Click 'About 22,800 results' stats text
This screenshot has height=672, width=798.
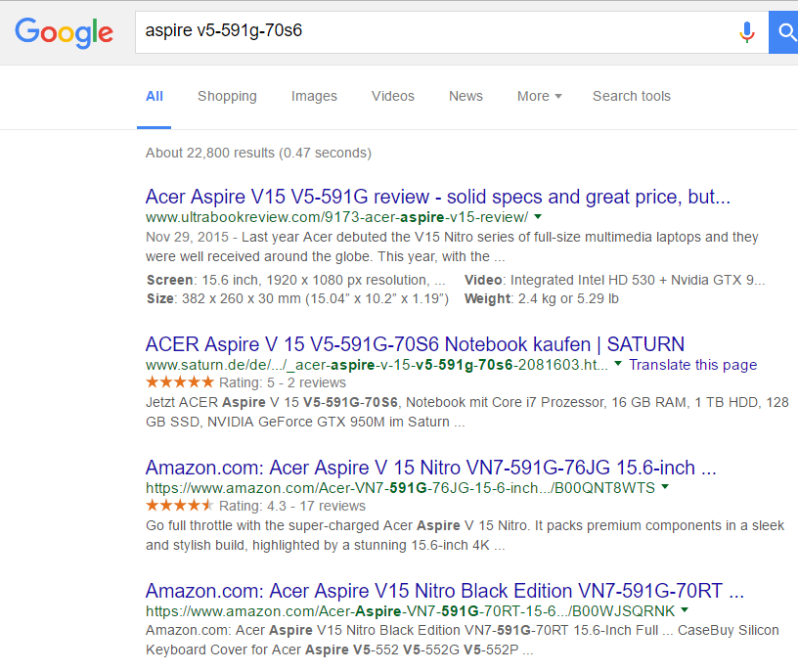click(x=258, y=153)
